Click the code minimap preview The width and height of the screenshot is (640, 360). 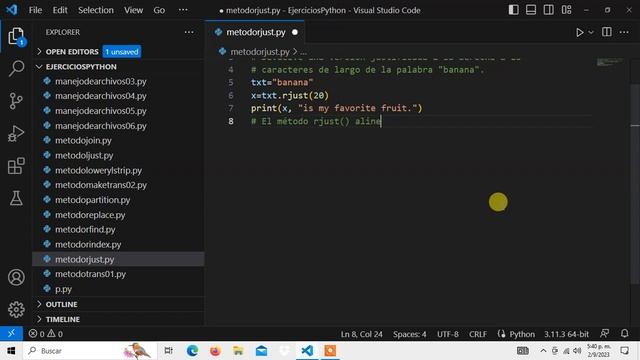tap(610, 62)
